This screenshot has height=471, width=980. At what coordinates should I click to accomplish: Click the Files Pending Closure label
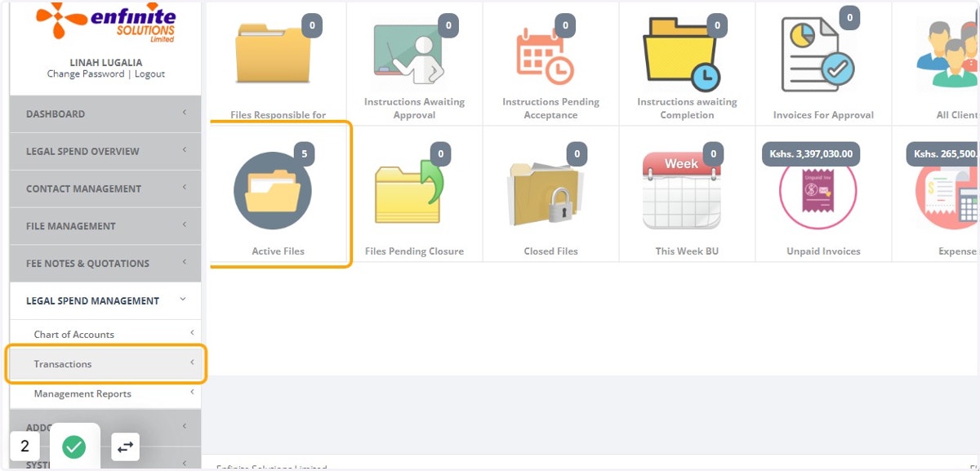(414, 251)
